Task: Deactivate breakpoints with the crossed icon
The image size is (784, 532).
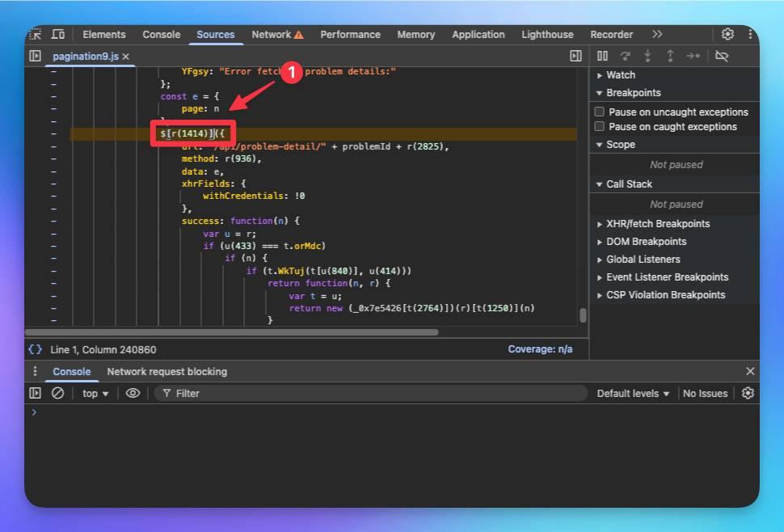Action: [722, 56]
